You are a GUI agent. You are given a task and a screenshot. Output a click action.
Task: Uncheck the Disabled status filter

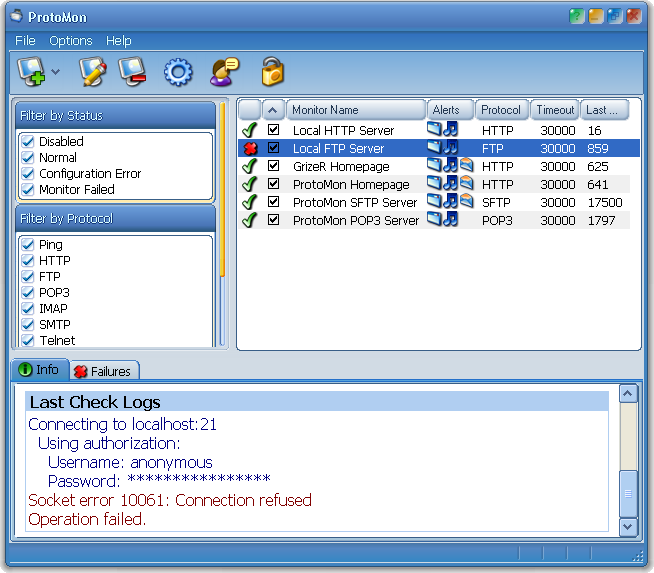(28, 141)
